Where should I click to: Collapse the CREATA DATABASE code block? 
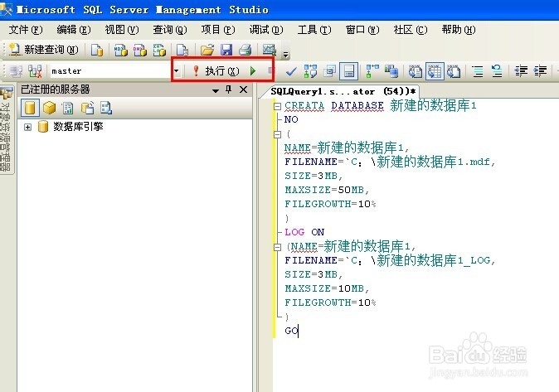click(x=277, y=106)
